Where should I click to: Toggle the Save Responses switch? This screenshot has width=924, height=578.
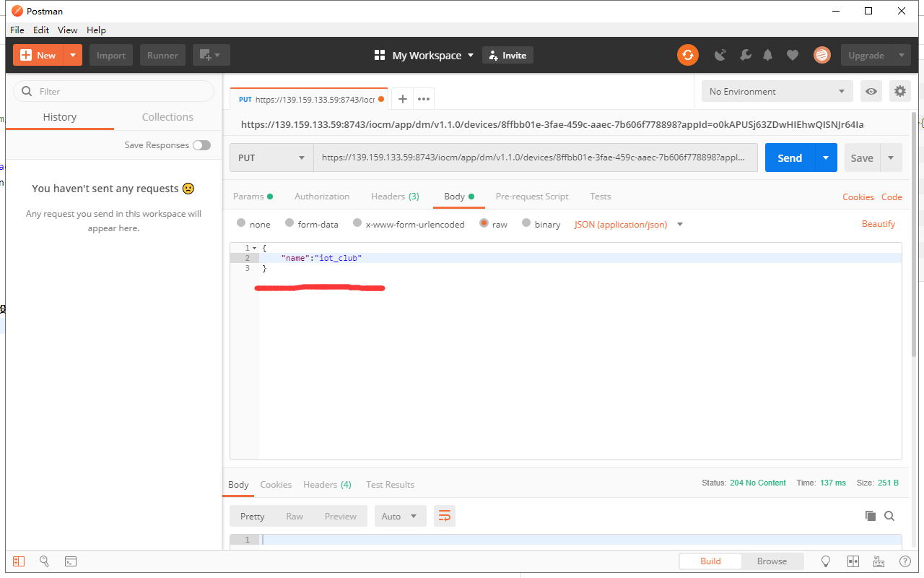pyautogui.click(x=201, y=145)
